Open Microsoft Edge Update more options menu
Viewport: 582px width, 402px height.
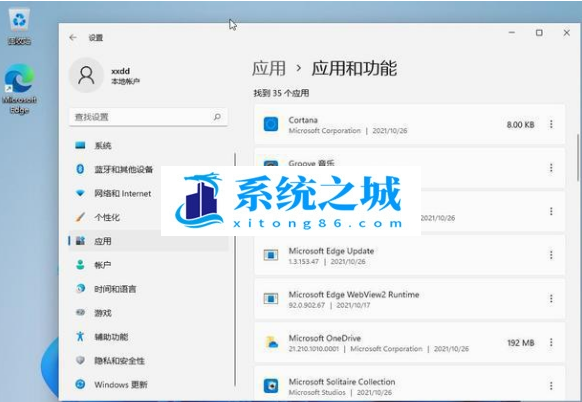(551, 255)
